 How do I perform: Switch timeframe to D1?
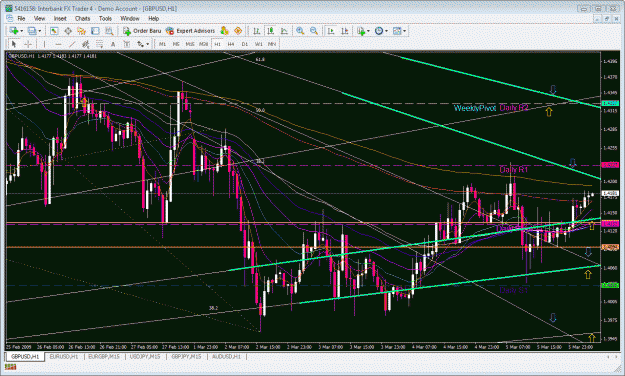point(245,44)
